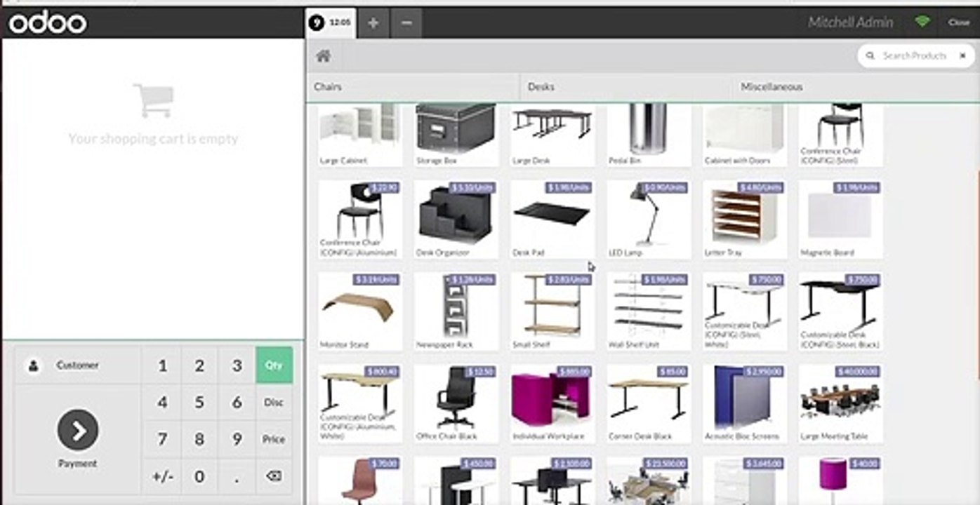Image resolution: width=980 pixels, height=505 pixels.
Task: Add the pink chair priced $70.00
Action: point(360,480)
